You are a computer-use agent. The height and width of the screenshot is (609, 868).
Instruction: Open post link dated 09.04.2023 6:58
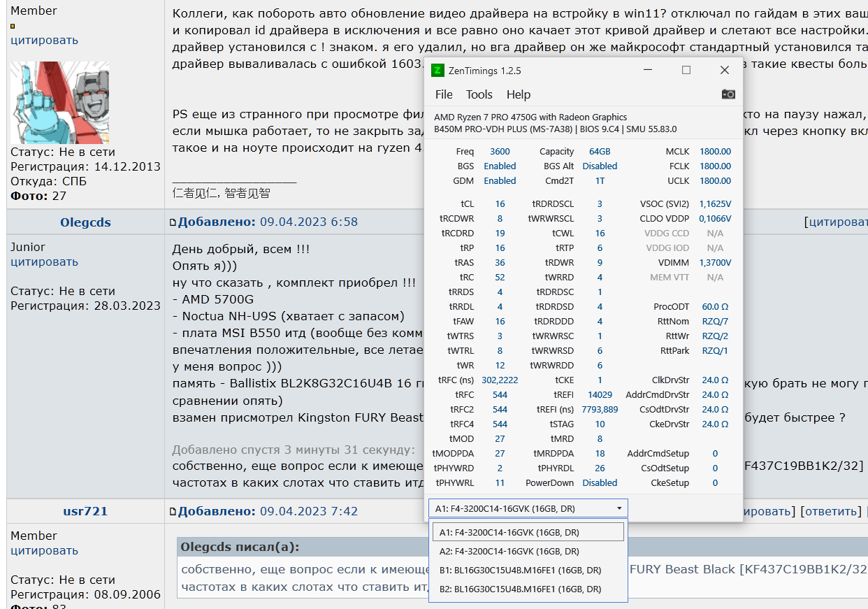point(309,222)
